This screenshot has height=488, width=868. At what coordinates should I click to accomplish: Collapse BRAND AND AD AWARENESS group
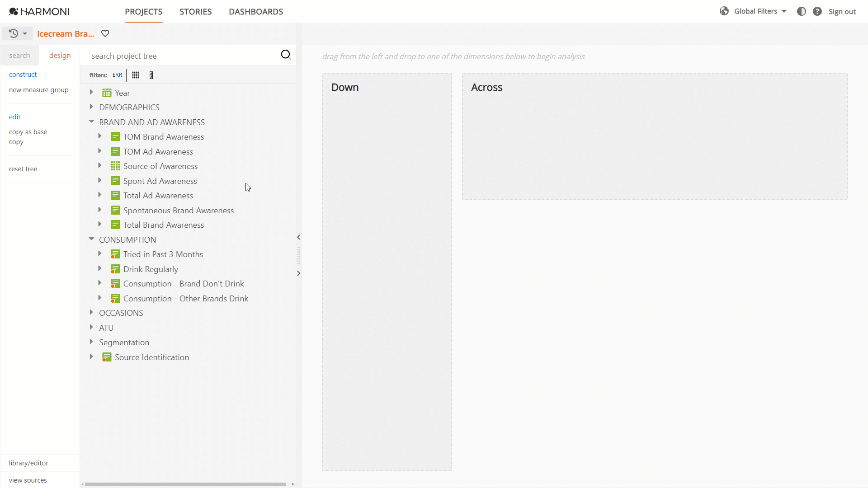91,122
